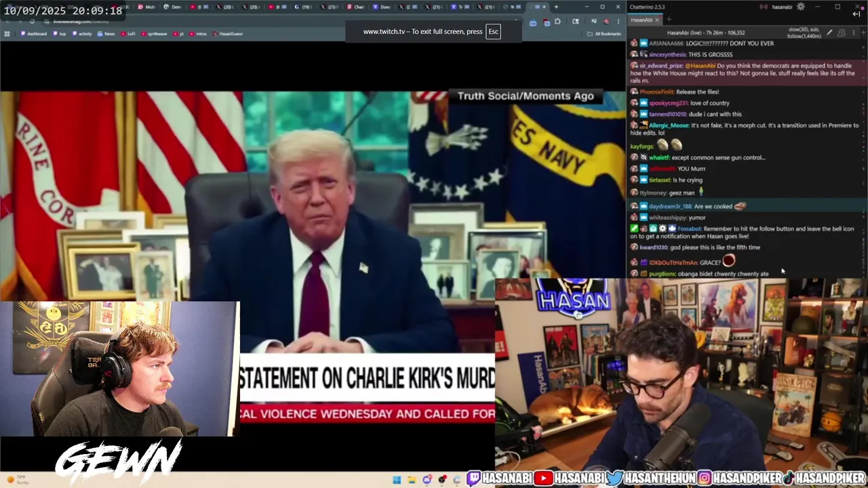
Task: Click username Fossabot in chat
Action: (x=690, y=229)
